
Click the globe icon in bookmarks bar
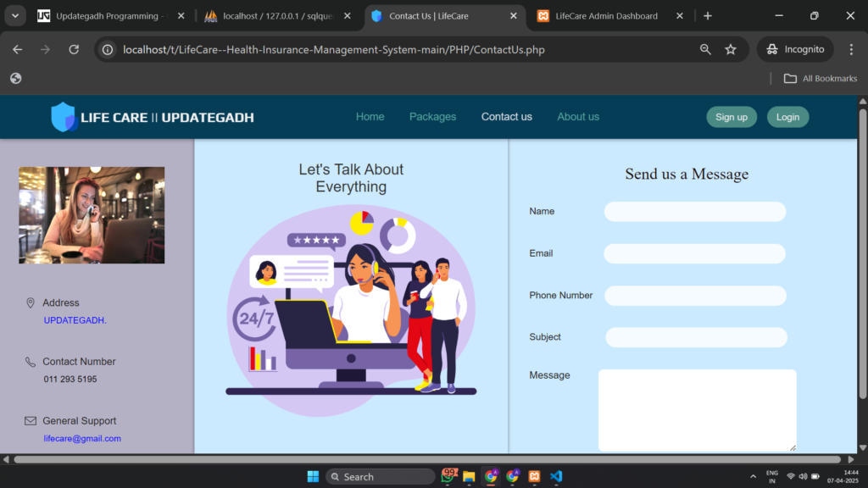coord(15,78)
